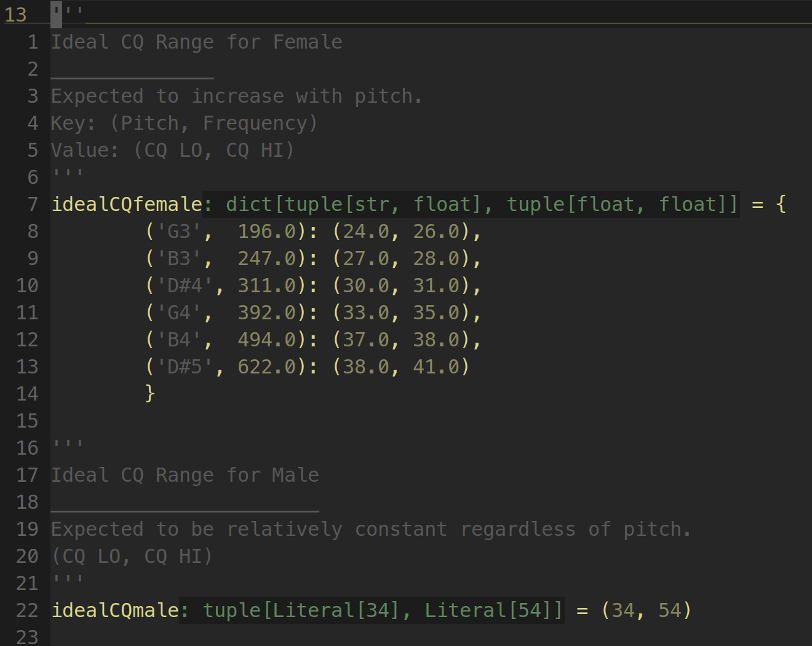This screenshot has width=812, height=646.
Task: Click the closing curly brace of the dict
Action: click(x=149, y=393)
